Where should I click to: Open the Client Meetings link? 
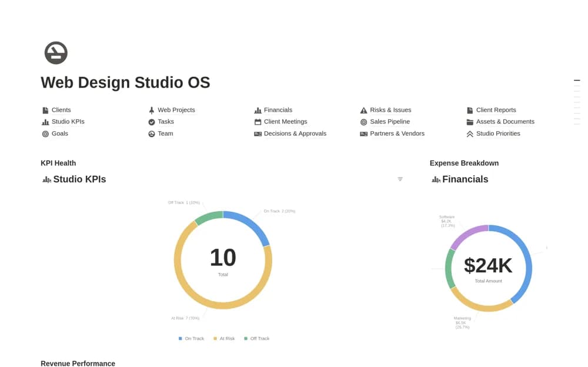coord(285,122)
